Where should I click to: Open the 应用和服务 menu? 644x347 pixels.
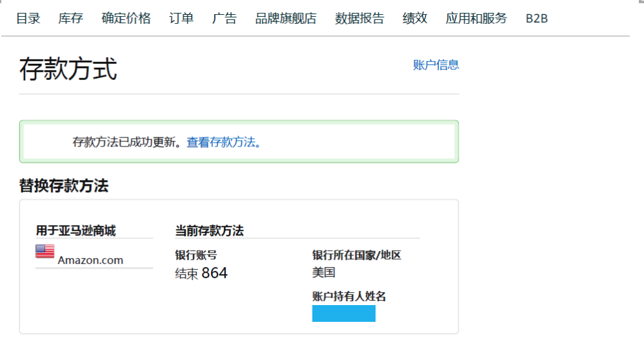(476, 18)
